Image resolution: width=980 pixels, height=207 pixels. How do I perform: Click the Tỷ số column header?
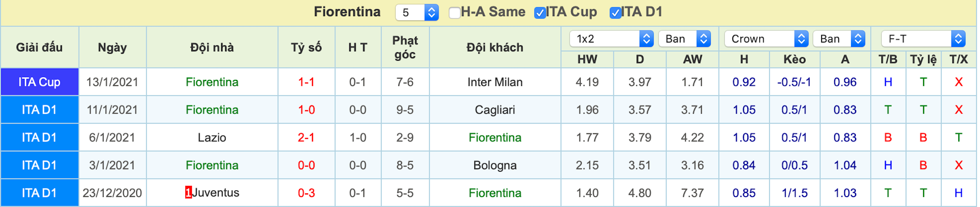click(306, 47)
